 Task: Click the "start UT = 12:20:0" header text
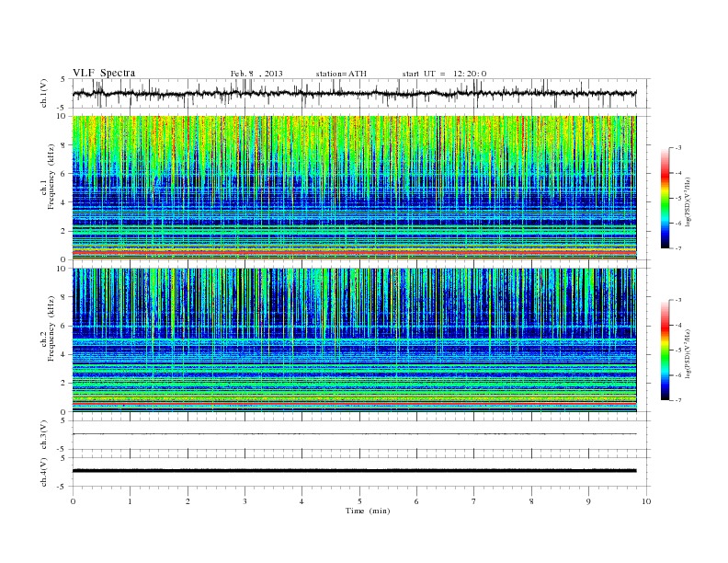[444, 74]
